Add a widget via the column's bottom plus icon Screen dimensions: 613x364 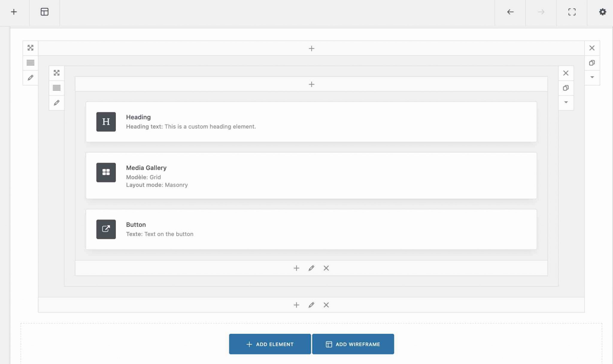tap(296, 268)
